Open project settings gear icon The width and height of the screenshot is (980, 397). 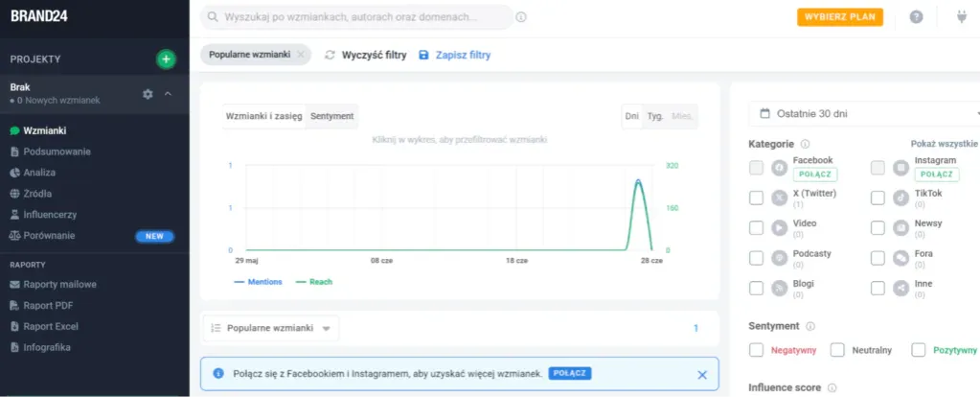(x=148, y=94)
